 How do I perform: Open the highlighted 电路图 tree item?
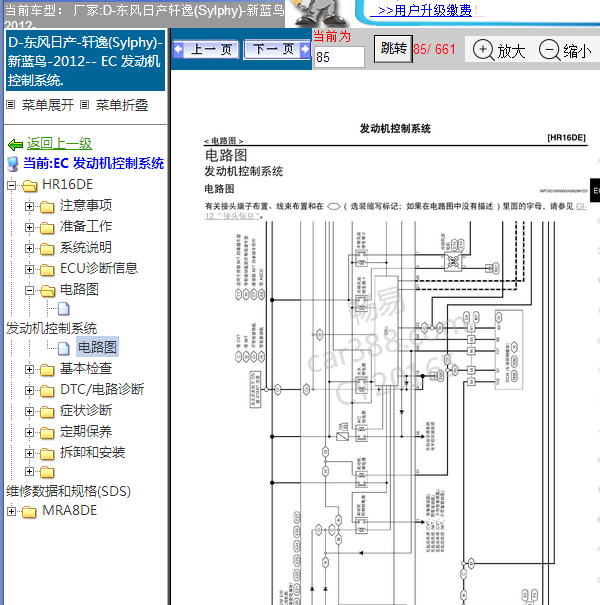97,347
